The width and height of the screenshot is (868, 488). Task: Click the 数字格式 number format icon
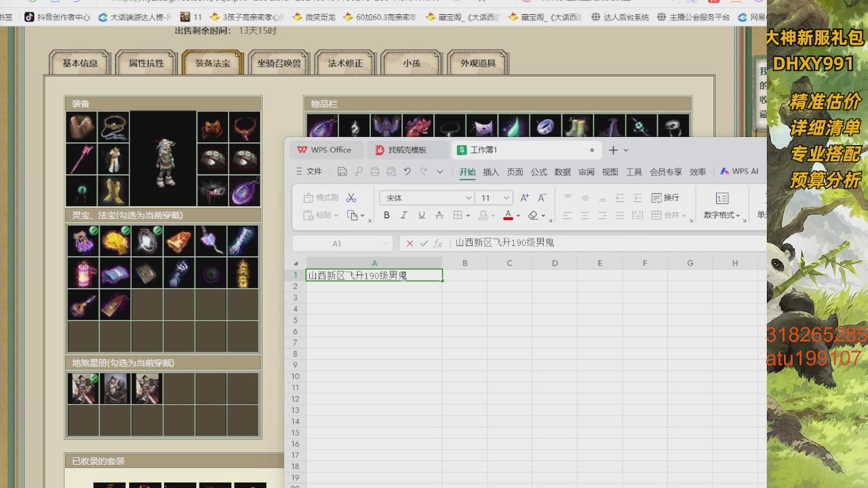click(722, 199)
